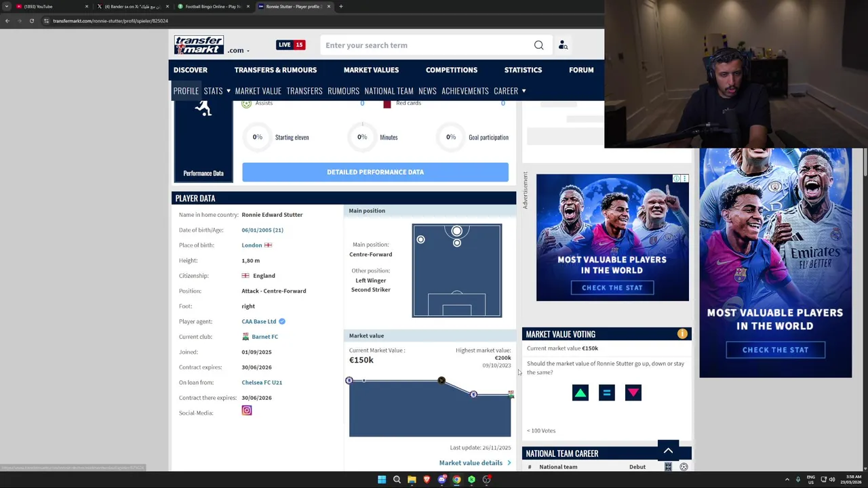Open the LIVE matches badge
Image resolution: width=868 pixels, height=488 pixels.
click(290, 45)
